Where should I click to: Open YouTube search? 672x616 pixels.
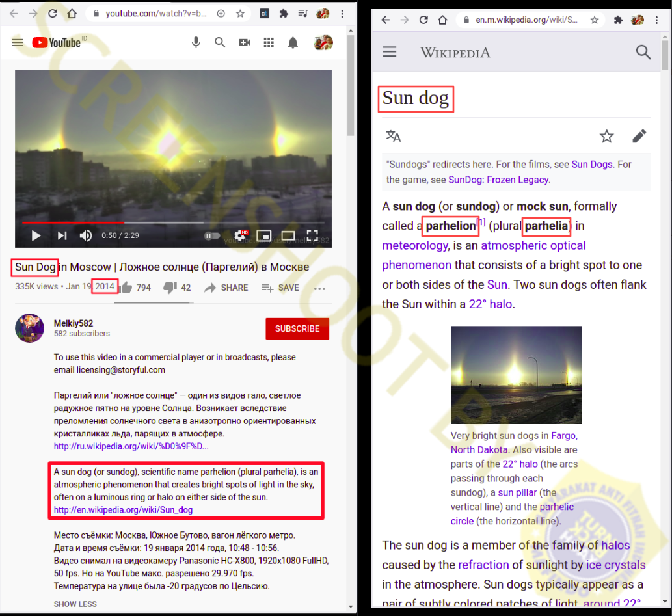pyautogui.click(x=220, y=42)
